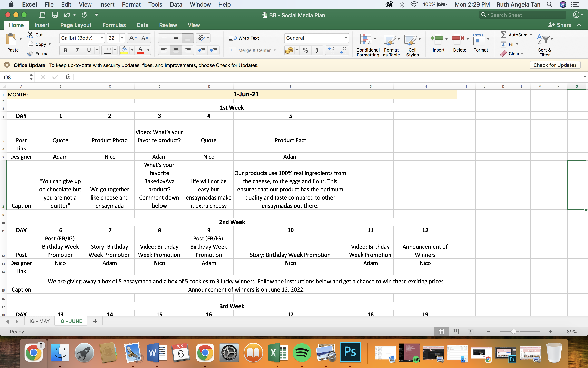Image resolution: width=588 pixels, height=368 pixels.
Task: Click the Delete cells icon
Action: pyautogui.click(x=458, y=39)
